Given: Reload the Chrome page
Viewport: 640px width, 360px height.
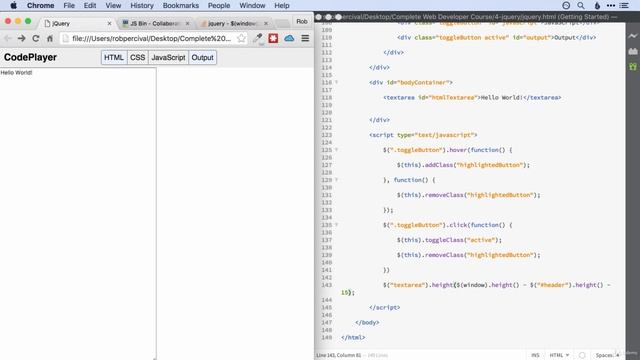Looking at the screenshot, I should click(x=36, y=38).
